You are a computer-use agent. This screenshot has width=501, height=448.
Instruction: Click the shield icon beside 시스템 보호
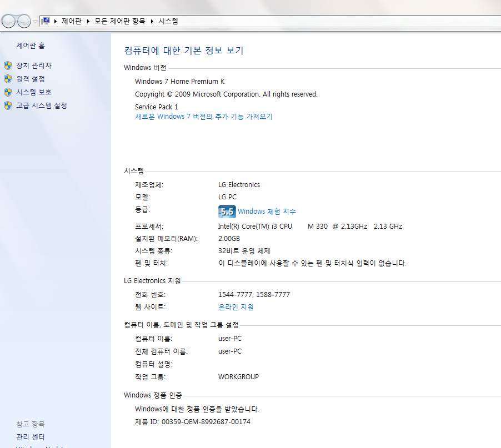point(8,92)
